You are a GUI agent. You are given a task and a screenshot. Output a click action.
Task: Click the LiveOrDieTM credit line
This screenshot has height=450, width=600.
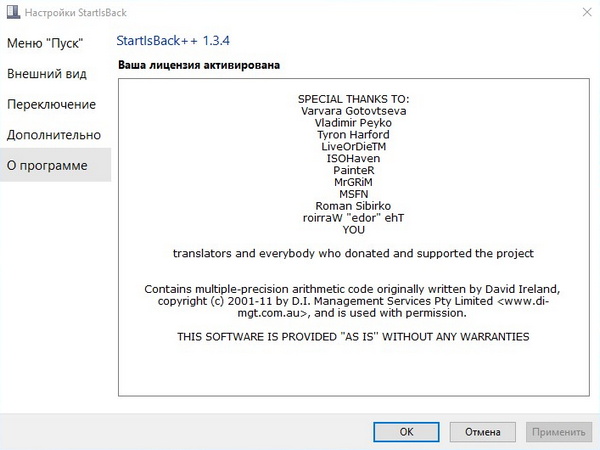coord(354,147)
